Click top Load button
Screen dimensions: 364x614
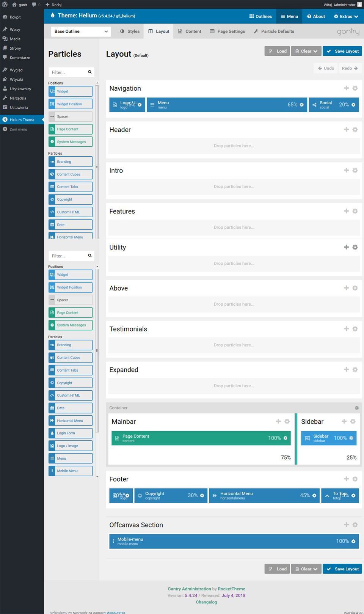(x=277, y=51)
